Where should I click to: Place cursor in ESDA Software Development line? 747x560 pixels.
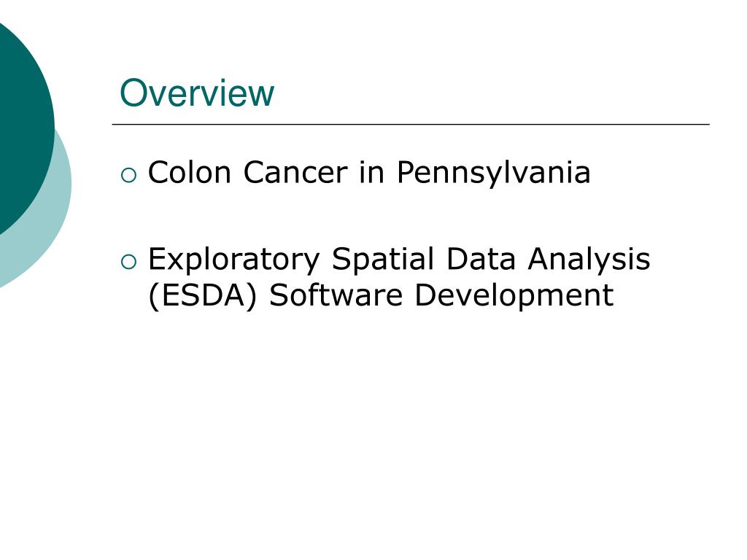381,296
